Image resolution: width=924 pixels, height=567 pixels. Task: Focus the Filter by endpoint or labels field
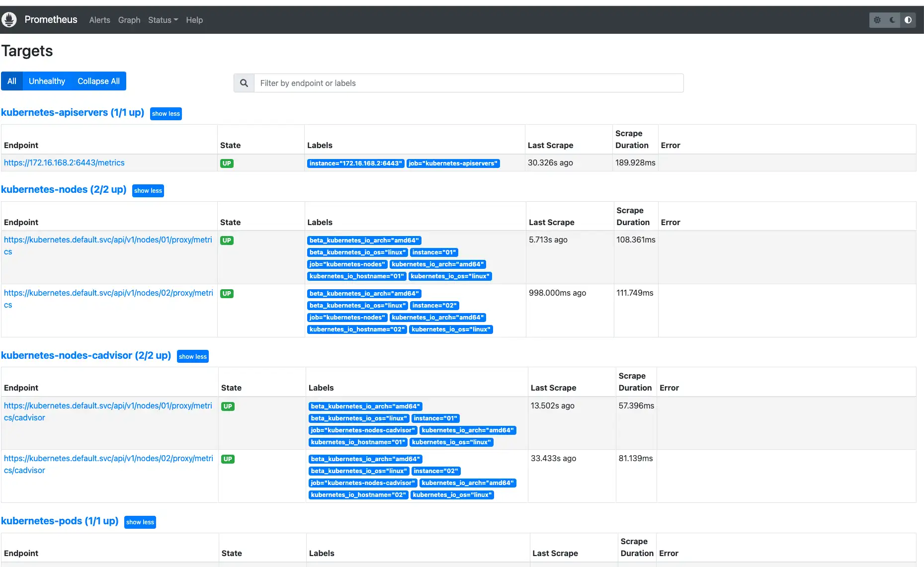coord(469,83)
